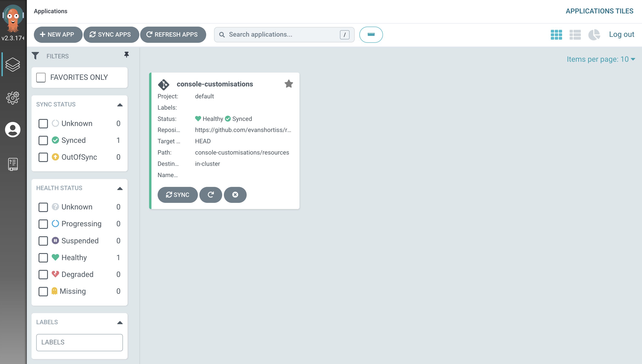Click the sync icon on console-customisations
Screen dimensions: 642x364
pos(177,194)
